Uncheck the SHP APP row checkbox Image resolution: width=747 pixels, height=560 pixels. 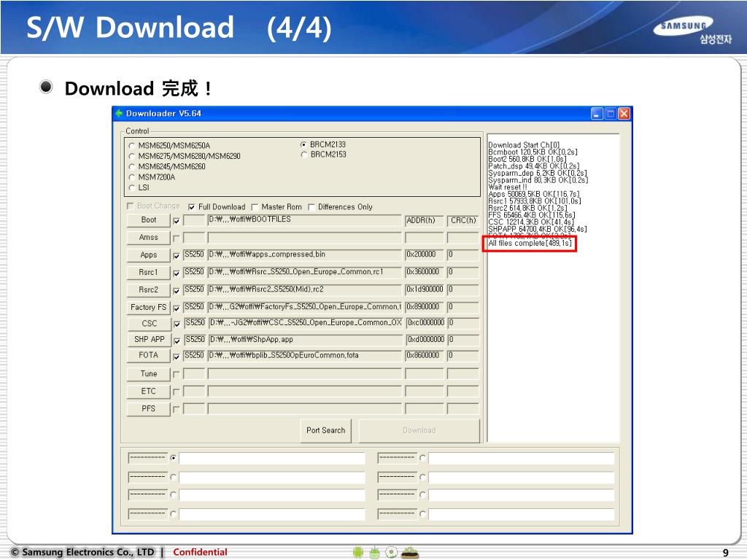click(177, 341)
